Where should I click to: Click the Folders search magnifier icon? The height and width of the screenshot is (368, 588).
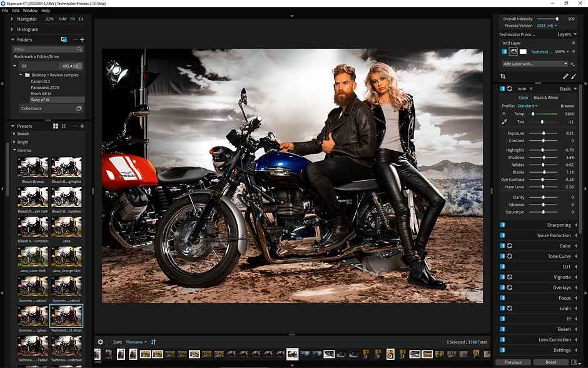point(79,49)
